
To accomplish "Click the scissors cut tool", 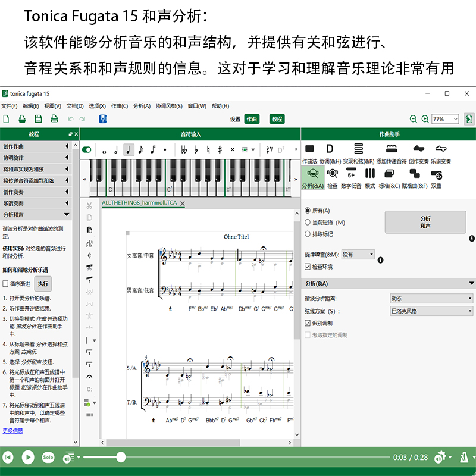I will click(x=89, y=205).
